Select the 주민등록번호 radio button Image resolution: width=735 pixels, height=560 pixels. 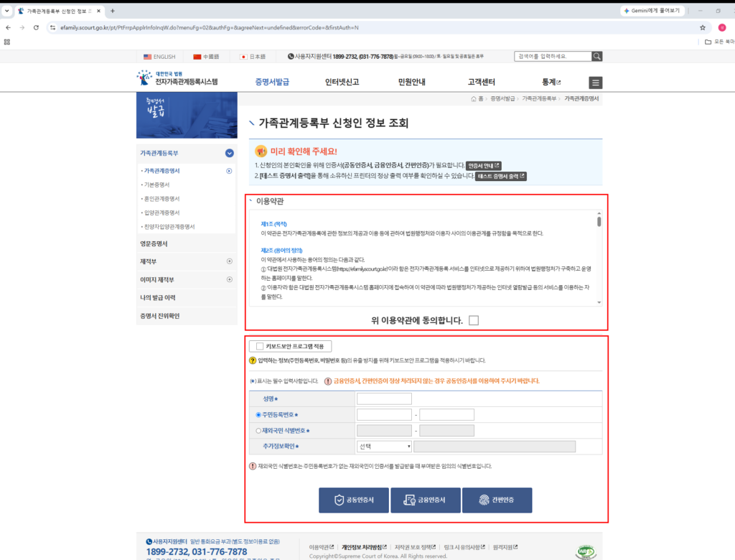pos(258,414)
